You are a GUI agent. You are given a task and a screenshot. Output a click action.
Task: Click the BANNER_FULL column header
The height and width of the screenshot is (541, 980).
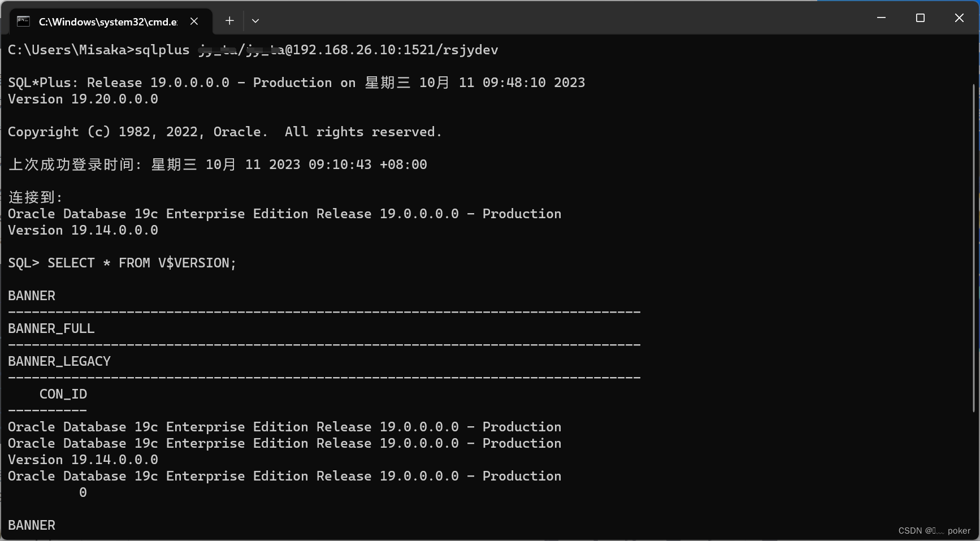(51, 328)
